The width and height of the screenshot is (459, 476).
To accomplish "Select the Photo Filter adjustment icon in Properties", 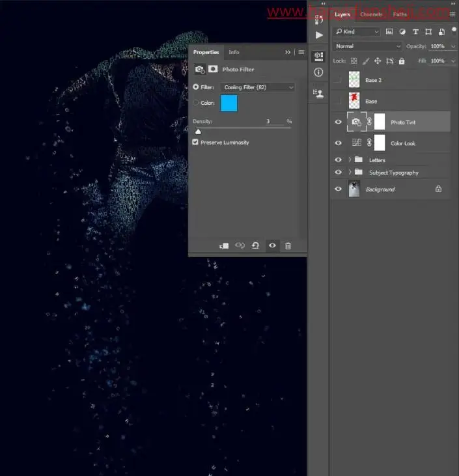I will tap(200, 69).
